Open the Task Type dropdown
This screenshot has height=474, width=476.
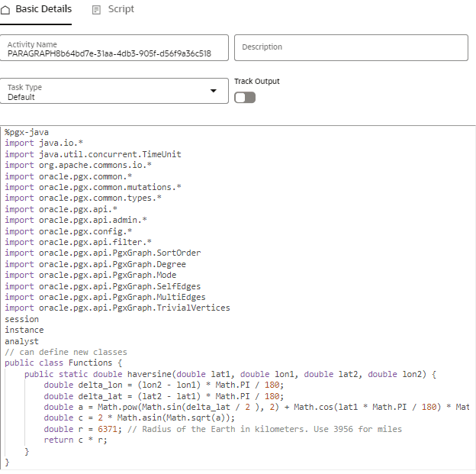[x=114, y=91]
